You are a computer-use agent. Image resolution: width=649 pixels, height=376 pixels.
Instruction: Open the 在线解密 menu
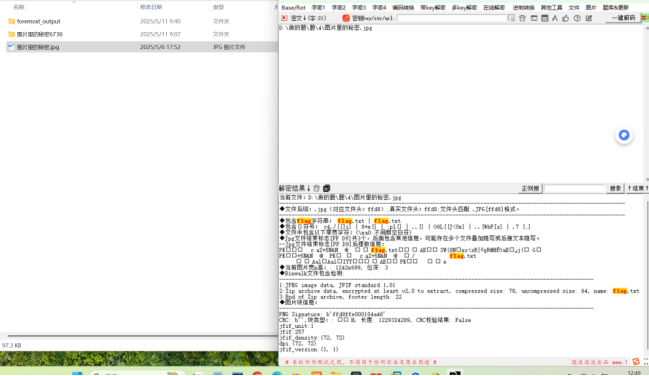coord(494,7)
